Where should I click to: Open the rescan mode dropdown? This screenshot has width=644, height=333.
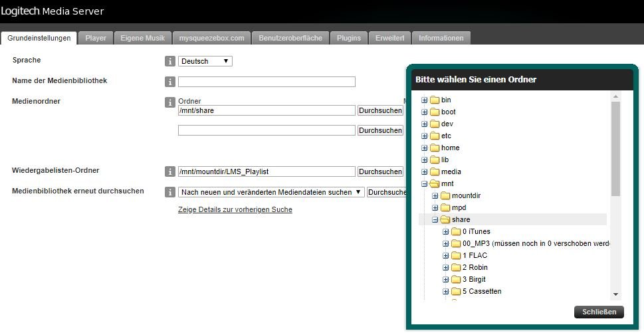tap(271, 192)
